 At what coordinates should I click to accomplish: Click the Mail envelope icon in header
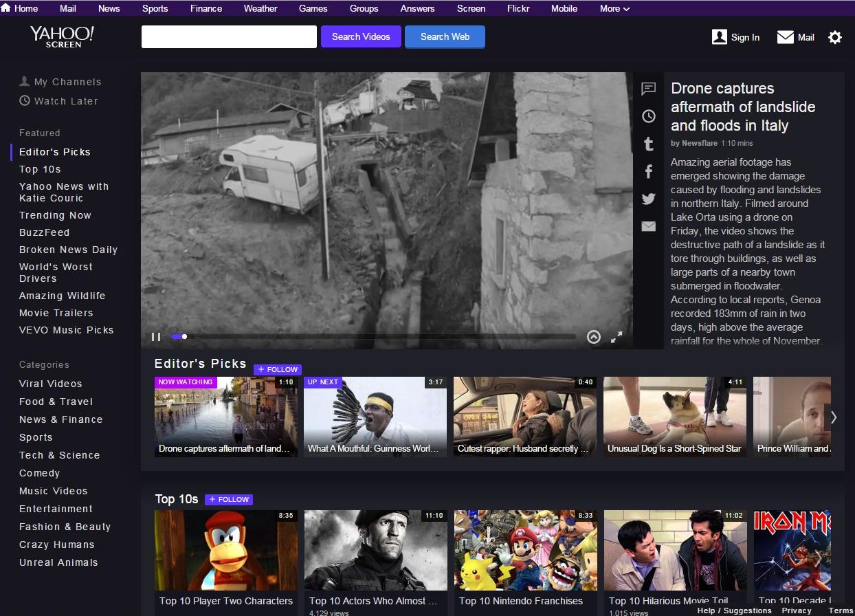pyautogui.click(x=786, y=37)
